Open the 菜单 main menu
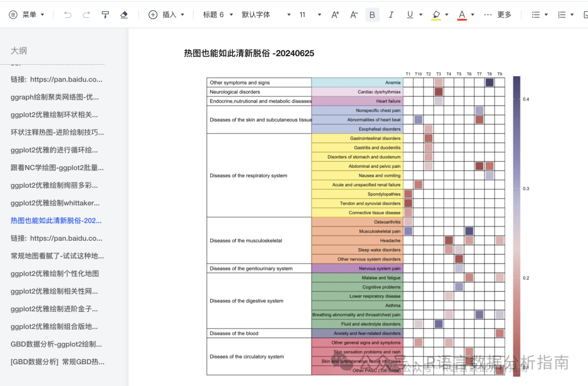Viewport: 588px width, 386px height. tap(26, 15)
